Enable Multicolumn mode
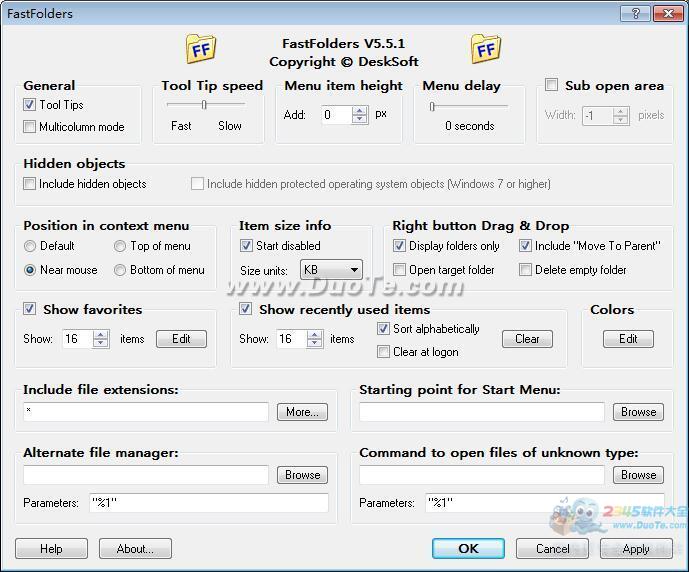This screenshot has width=689, height=572. tap(29, 127)
